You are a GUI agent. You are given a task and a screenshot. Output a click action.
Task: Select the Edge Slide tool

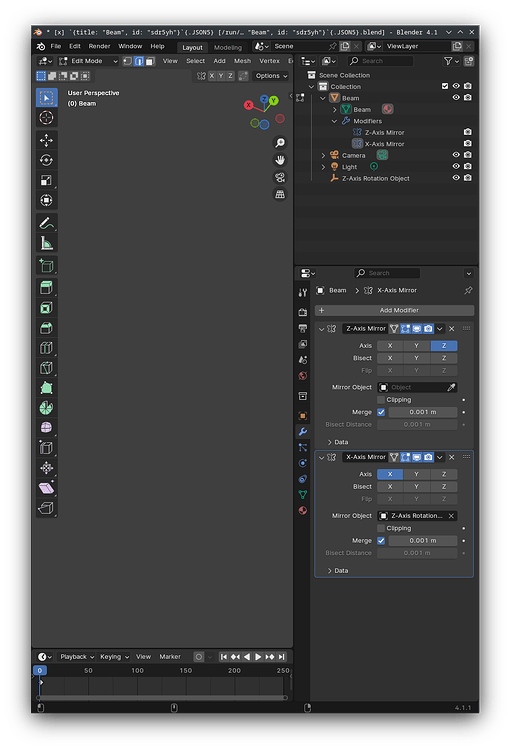point(46,448)
